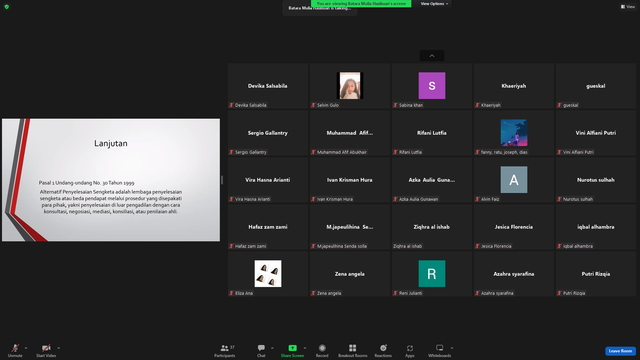Select Rifani Lutfia participant tile

[432, 133]
